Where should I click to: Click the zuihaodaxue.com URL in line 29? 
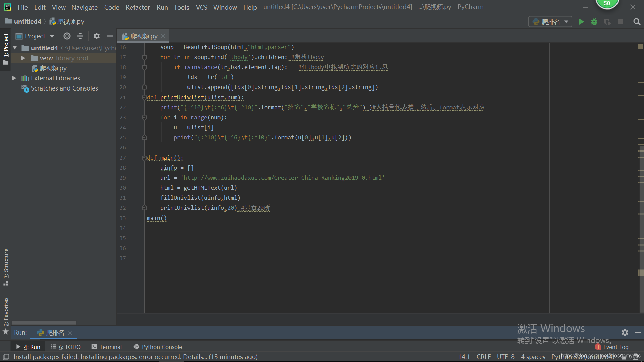282,178
